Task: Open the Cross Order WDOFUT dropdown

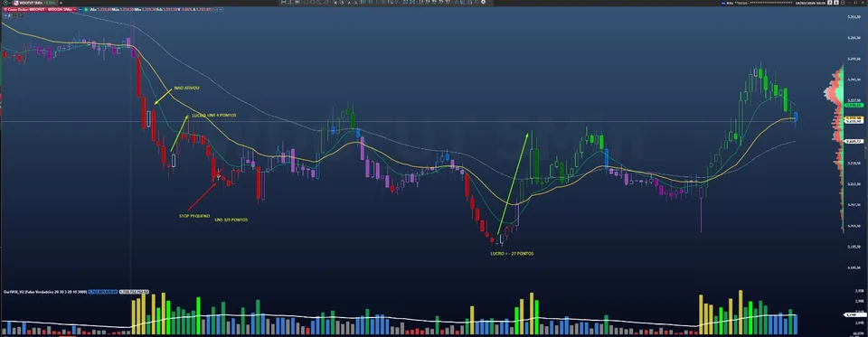Action: [x=39, y=9]
